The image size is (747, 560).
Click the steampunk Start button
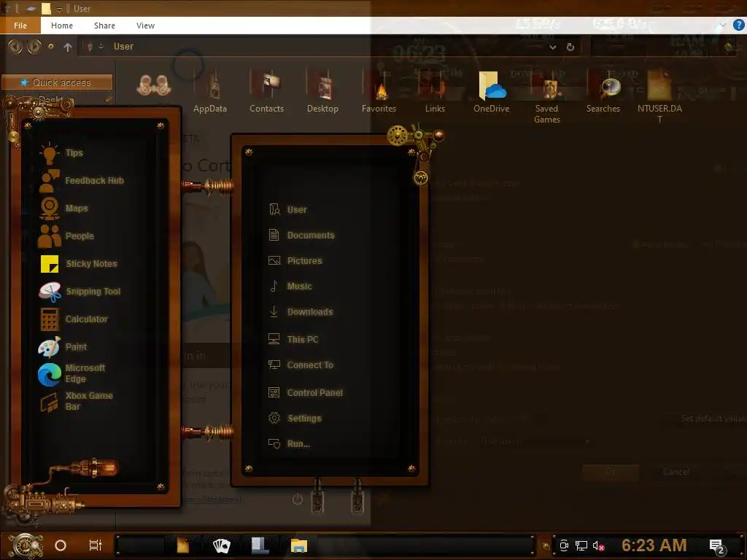(x=26, y=545)
